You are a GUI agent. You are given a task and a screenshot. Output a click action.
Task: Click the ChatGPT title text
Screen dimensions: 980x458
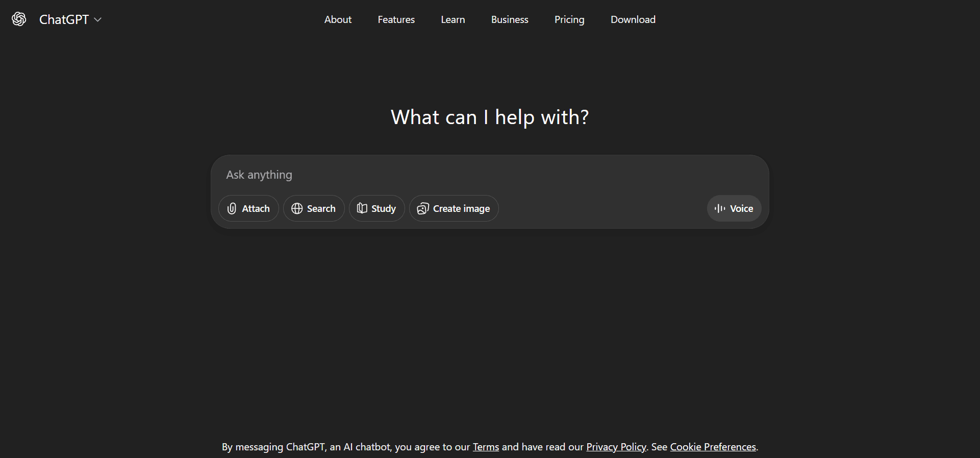(x=64, y=19)
